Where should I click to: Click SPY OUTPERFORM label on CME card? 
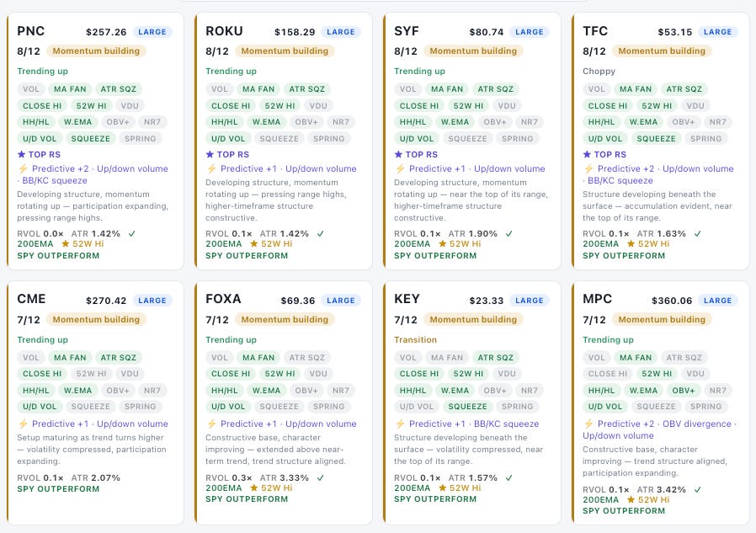(58, 489)
